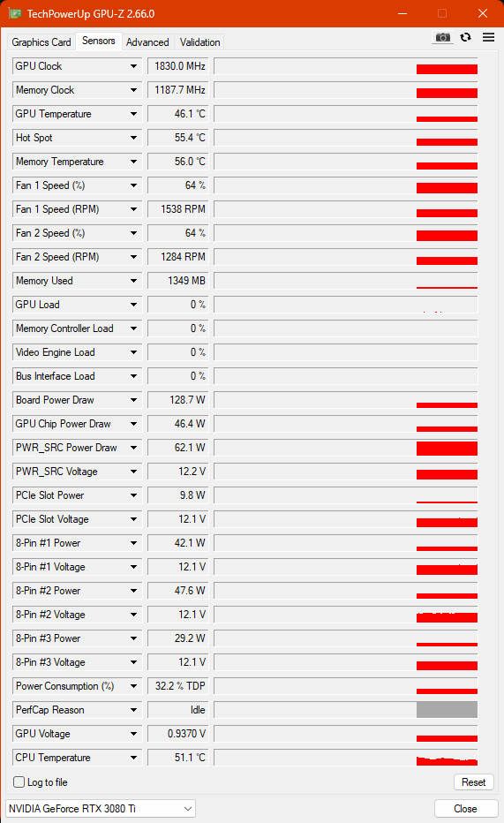Viewport: 504px width, 823px height.
Task: Enable the Log to file checkbox
Action: [x=19, y=782]
